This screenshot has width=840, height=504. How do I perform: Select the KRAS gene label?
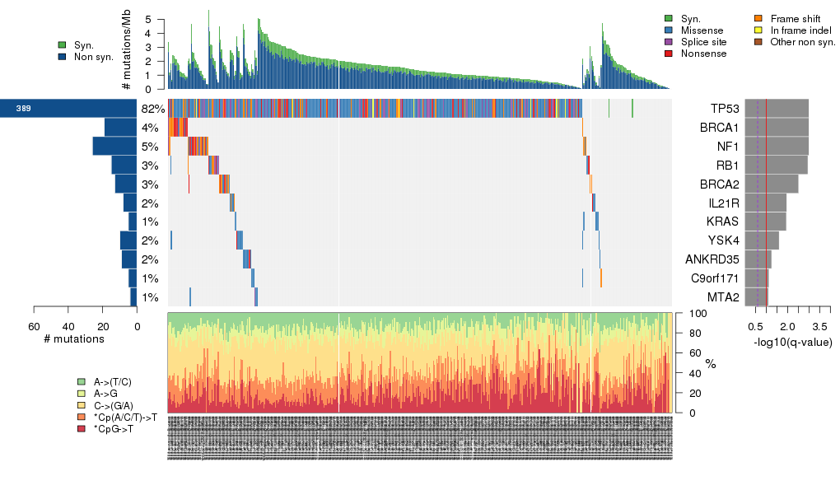[x=723, y=222]
